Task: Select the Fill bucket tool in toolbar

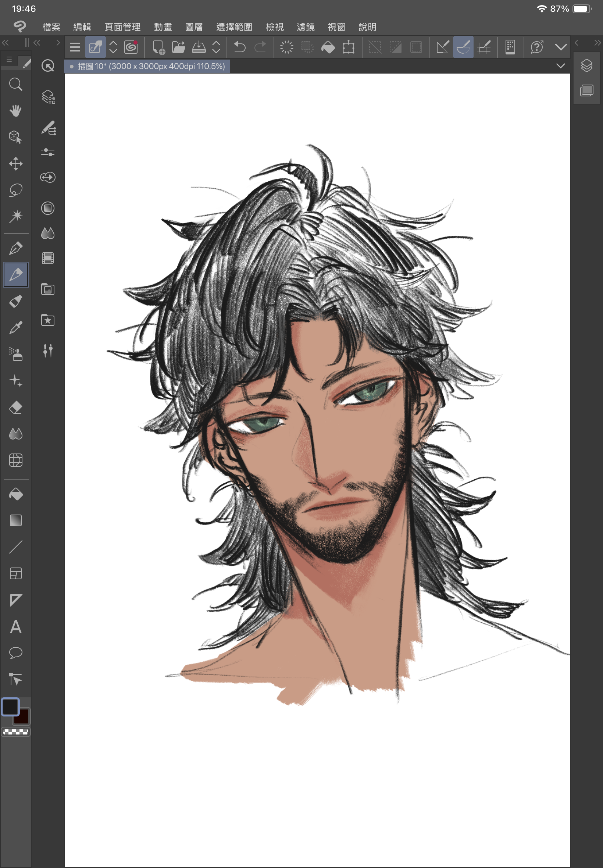Action: click(15, 494)
